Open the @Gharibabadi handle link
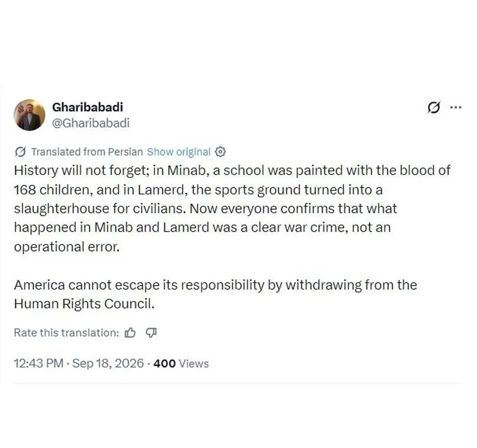The width and height of the screenshot is (477, 448). tap(91, 123)
